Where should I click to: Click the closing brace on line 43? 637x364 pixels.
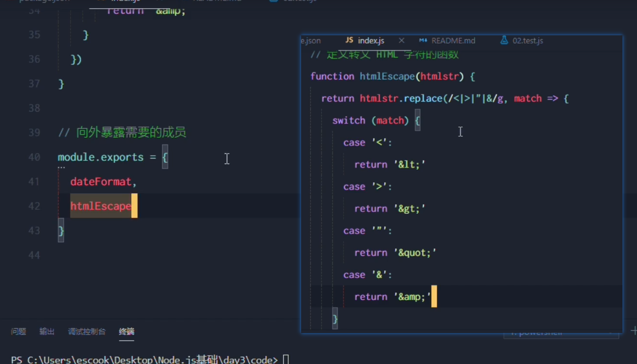(61, 231)
